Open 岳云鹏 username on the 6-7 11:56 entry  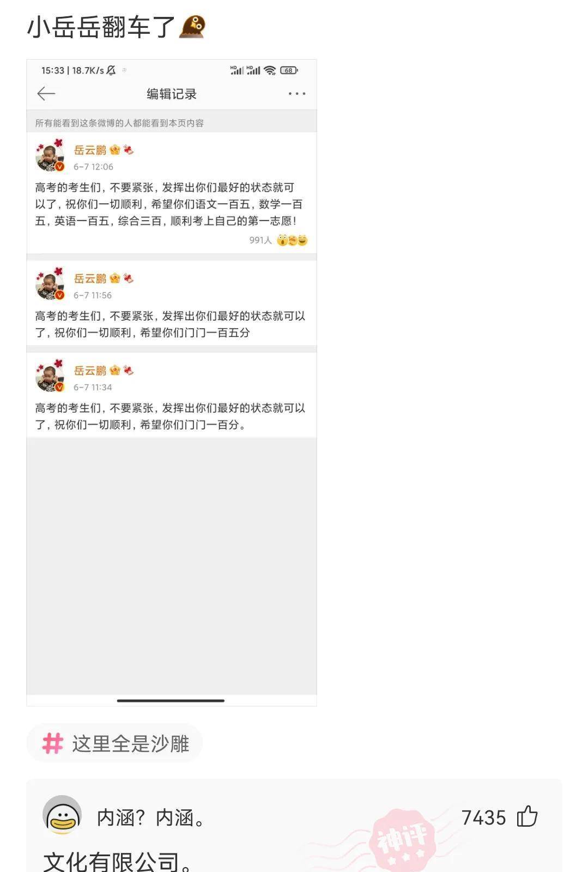pos(90,279)
